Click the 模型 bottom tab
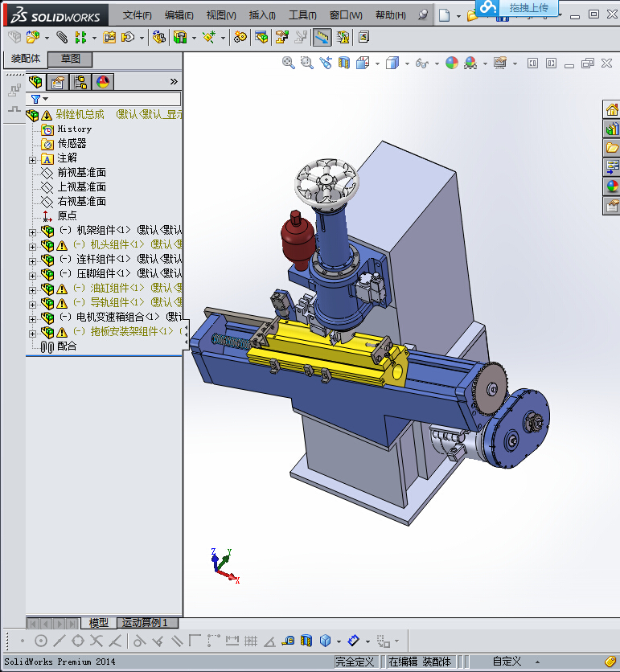The image size is (620, 672). tap(99, 623)
